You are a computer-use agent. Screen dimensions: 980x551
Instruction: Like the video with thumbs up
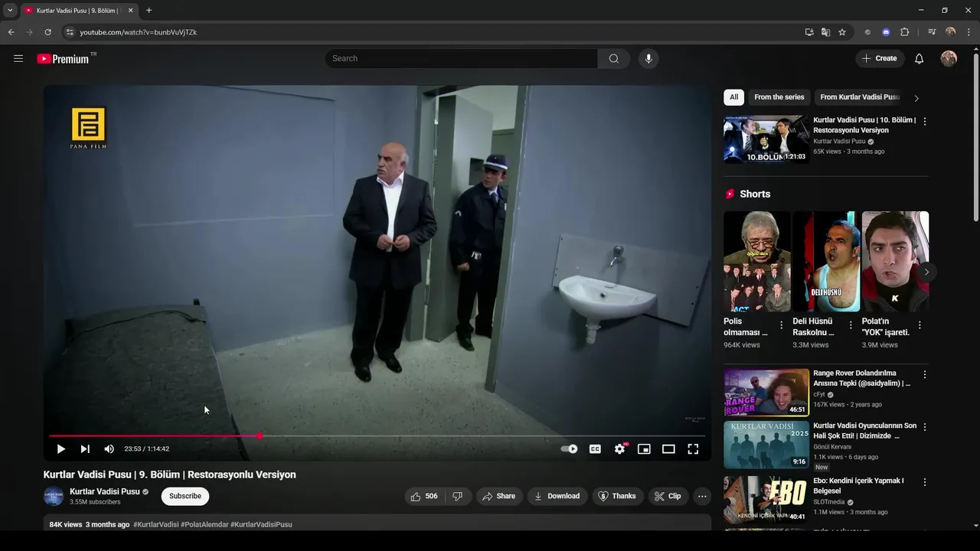[x=424, y=496]
